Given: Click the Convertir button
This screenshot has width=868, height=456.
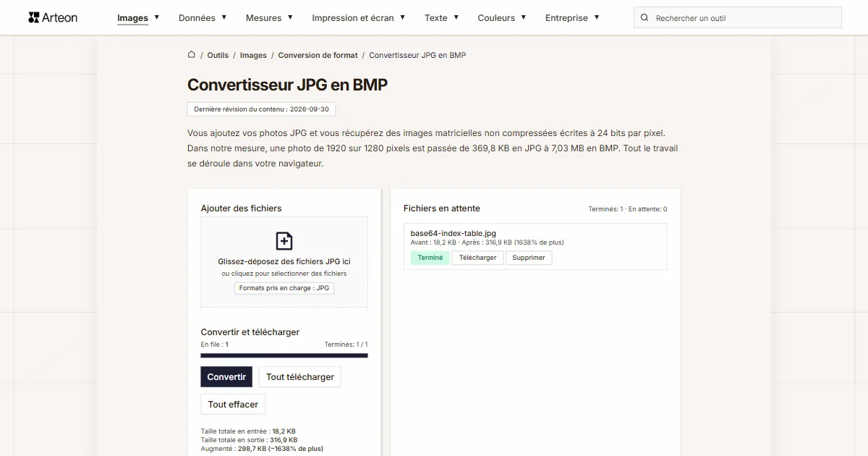Looking at the screenshot, I should pos(226,376).
